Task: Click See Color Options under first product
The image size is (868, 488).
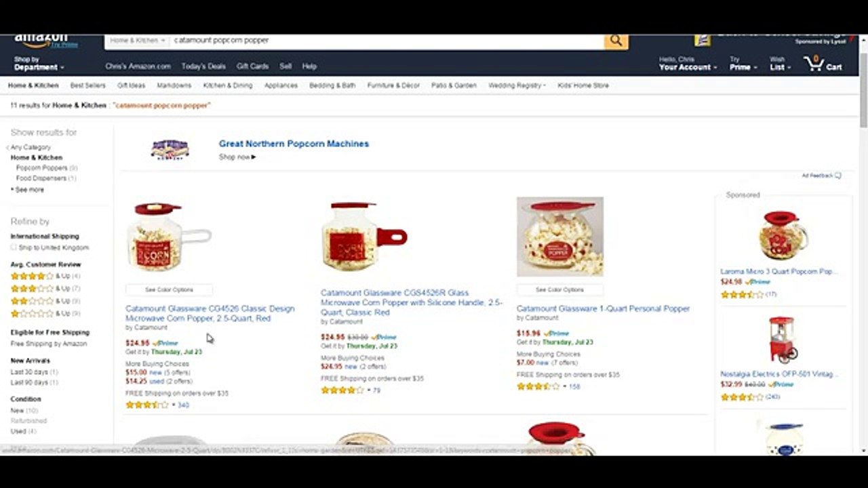Action: pos(169,290)
